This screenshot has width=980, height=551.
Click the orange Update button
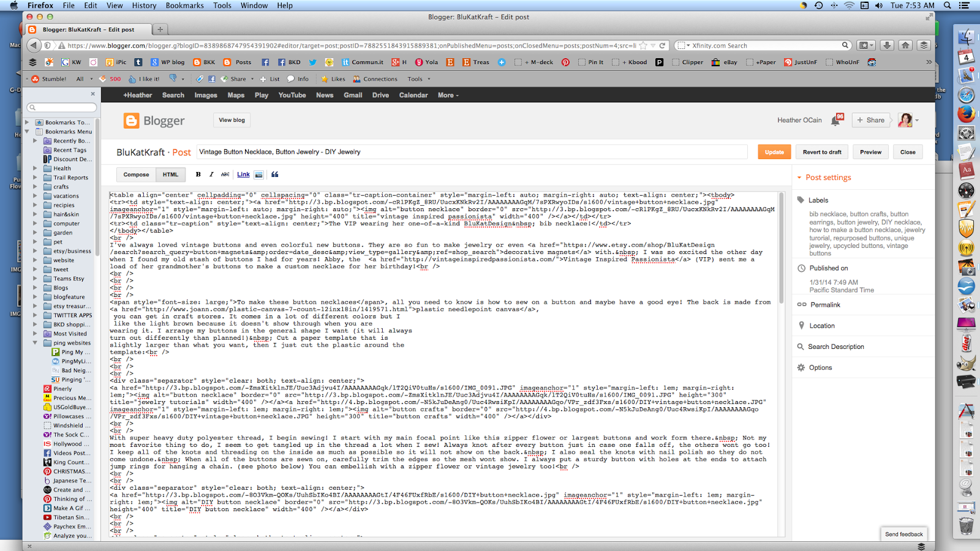pyautogui.click(x=774, y=152)
